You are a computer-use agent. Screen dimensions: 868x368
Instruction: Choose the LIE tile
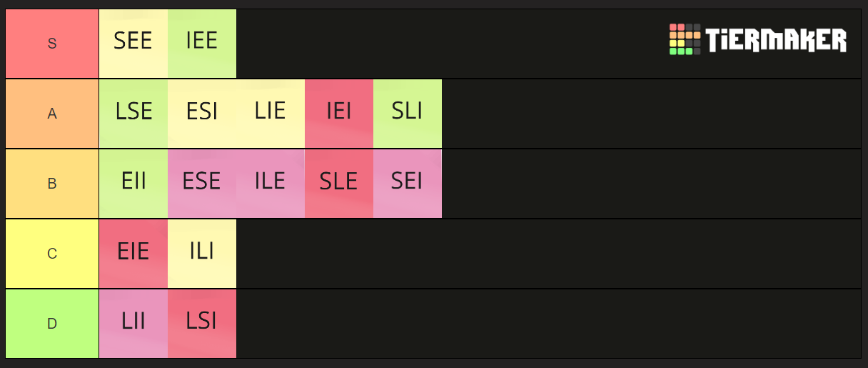(x=271, y=114)
